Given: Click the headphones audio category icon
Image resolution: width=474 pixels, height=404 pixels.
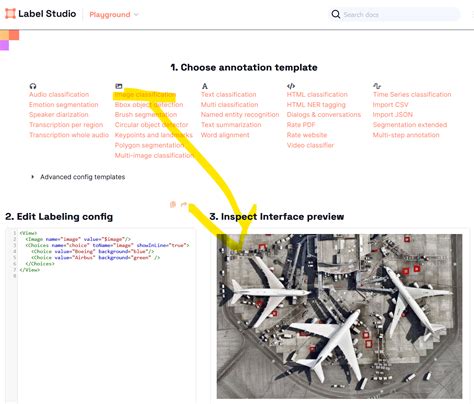Looking at the screenshot, I should [x=33, y=86].
